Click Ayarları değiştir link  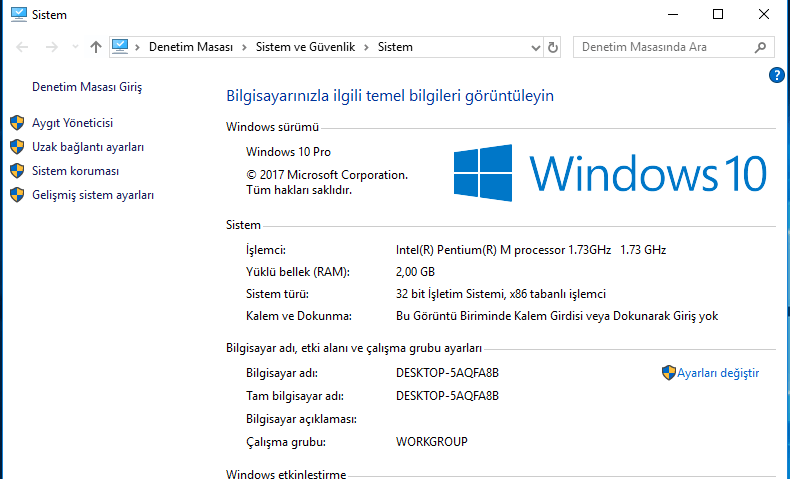coord(718,373)
